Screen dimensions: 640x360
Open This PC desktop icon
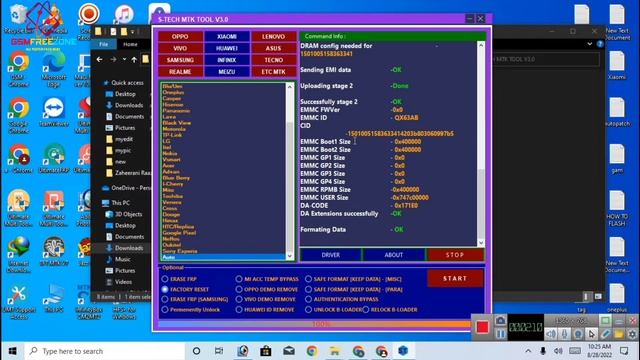pyautogui.click(x=53, y=298)
